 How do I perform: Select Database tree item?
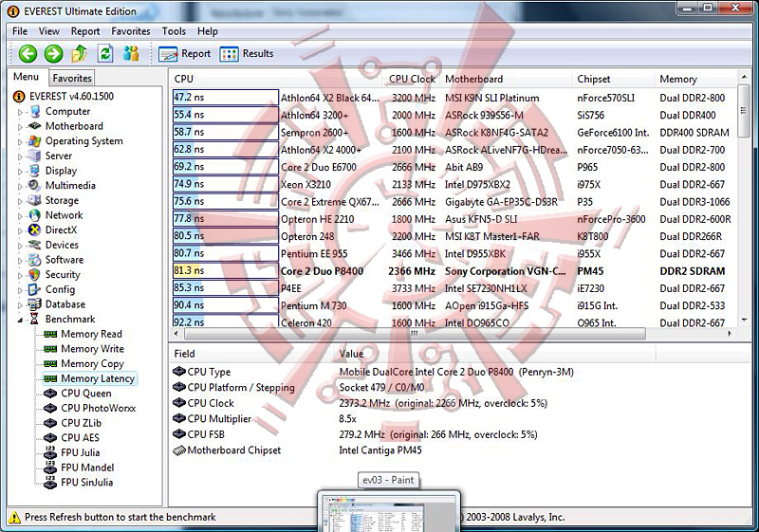point(65,304)
